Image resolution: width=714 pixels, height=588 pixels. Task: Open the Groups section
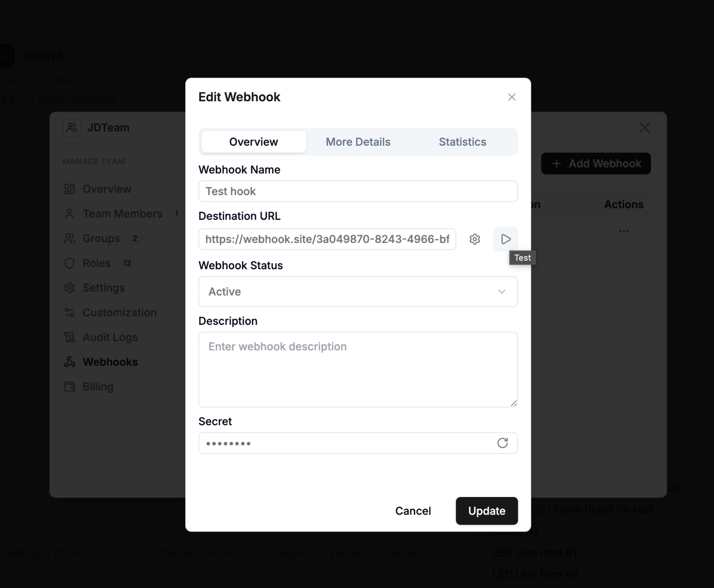point(101,238)
